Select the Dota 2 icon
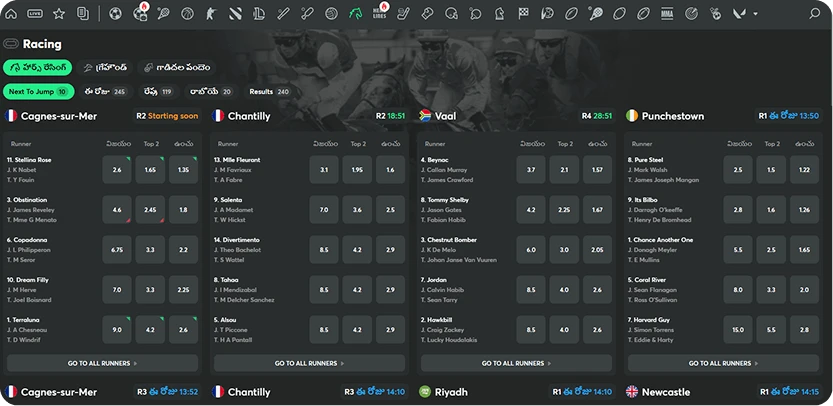This screenshot has width=833, height=406. (x=235, y=14)
